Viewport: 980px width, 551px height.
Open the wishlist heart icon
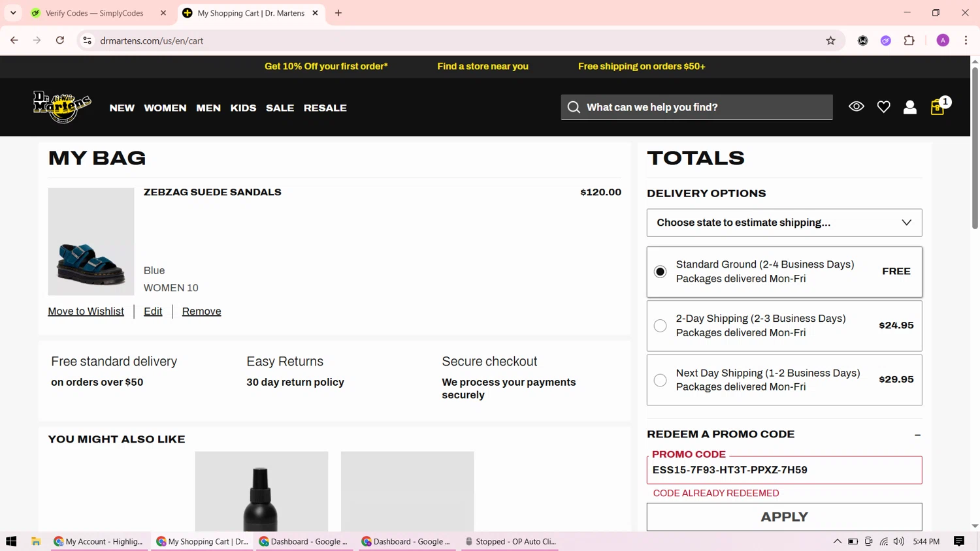point(883,107)
